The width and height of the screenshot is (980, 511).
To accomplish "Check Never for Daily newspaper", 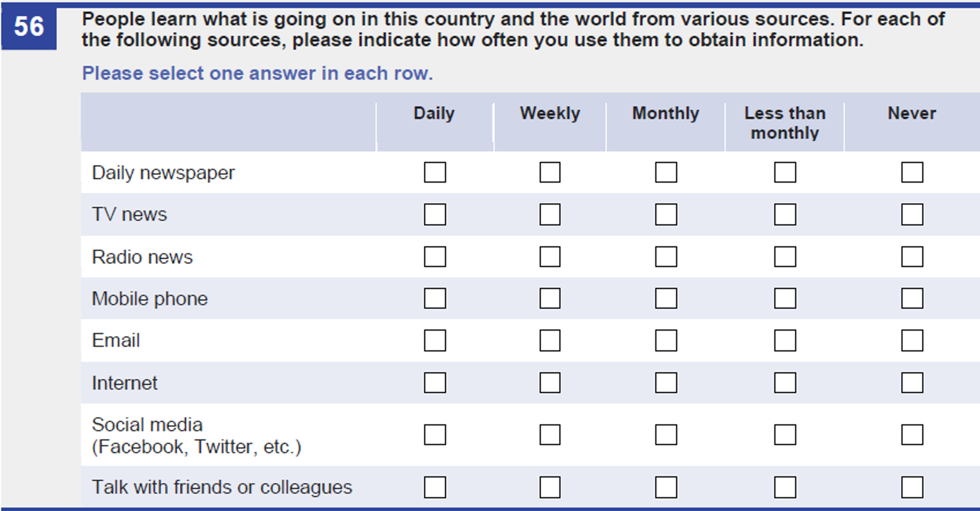I will pos(912,172).
